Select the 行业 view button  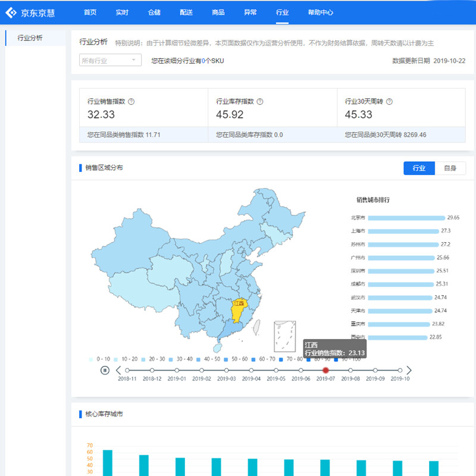[419, 168]
